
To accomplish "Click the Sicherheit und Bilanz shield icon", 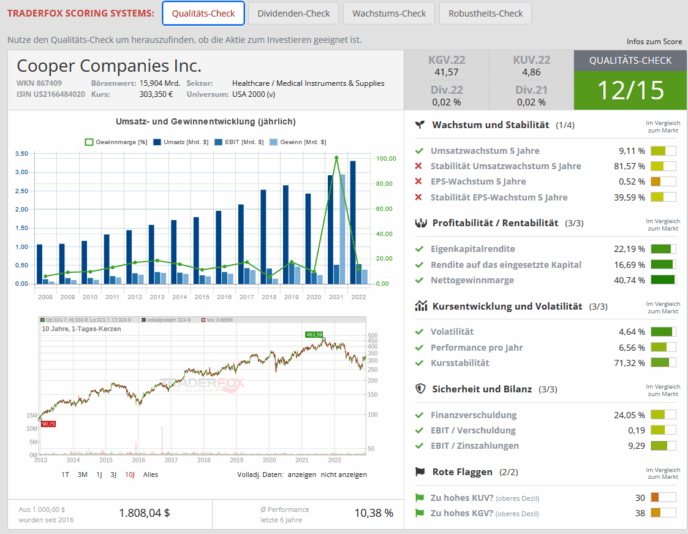I will click(421, 388).
